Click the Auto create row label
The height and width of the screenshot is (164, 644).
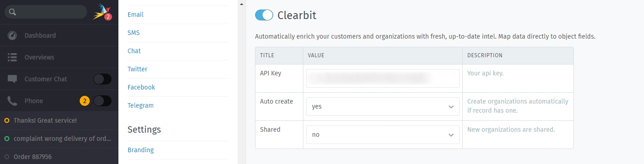pyautogui.click(x=276, y=101)
